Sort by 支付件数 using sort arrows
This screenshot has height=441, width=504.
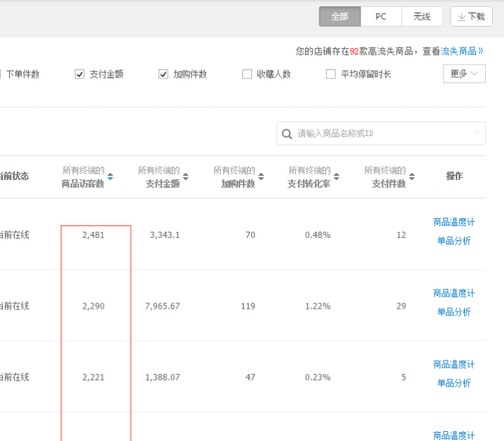[412, 177]
